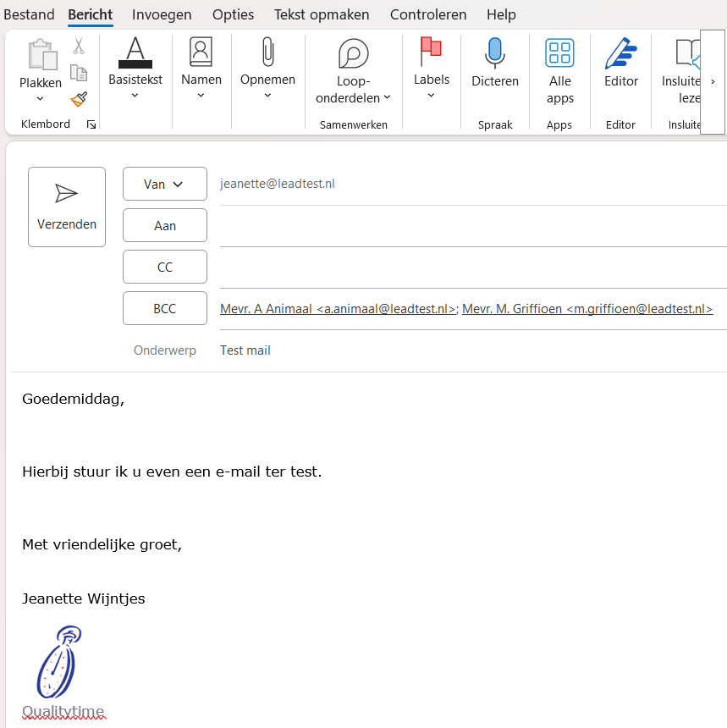
Task: Click the Opnemen paperclip icon
Action: (x=268, y=52)
